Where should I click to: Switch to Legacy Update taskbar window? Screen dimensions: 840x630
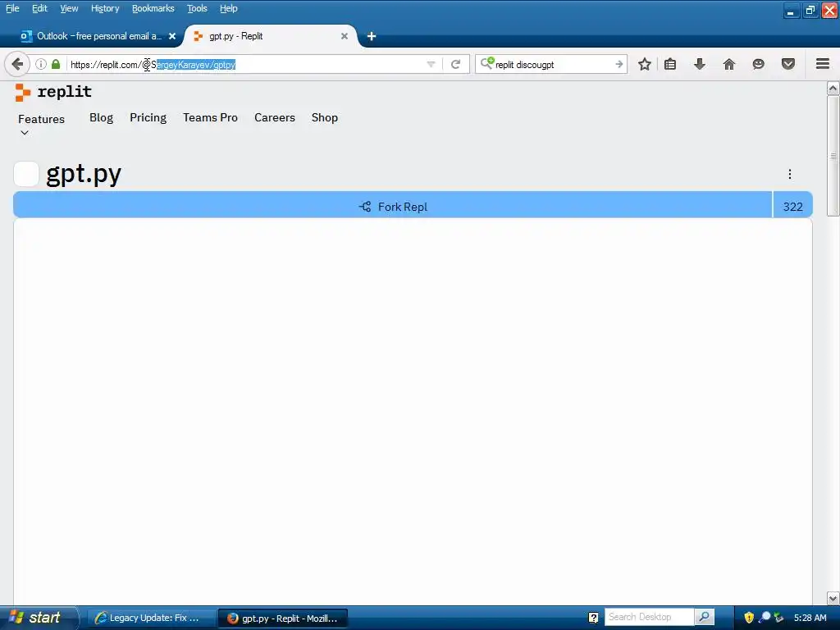(150, 619)
